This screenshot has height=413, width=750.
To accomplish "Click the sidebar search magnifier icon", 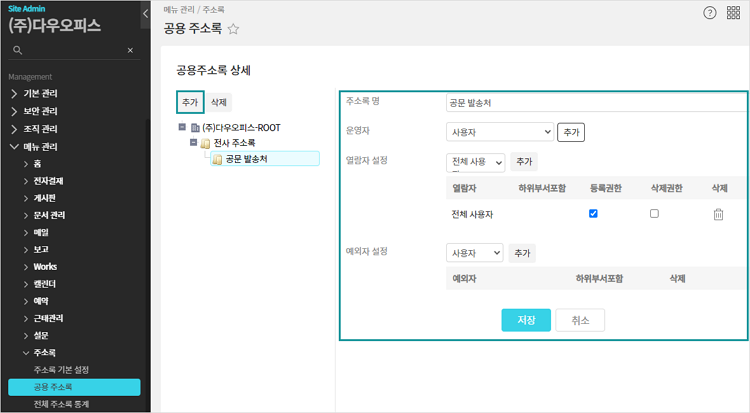I will 17,50.
